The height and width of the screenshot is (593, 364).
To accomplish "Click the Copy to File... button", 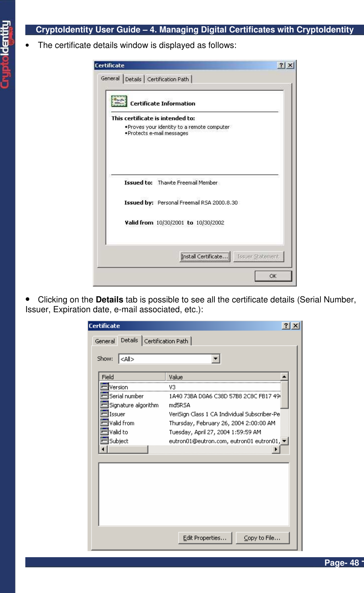I will click(262, 538).
